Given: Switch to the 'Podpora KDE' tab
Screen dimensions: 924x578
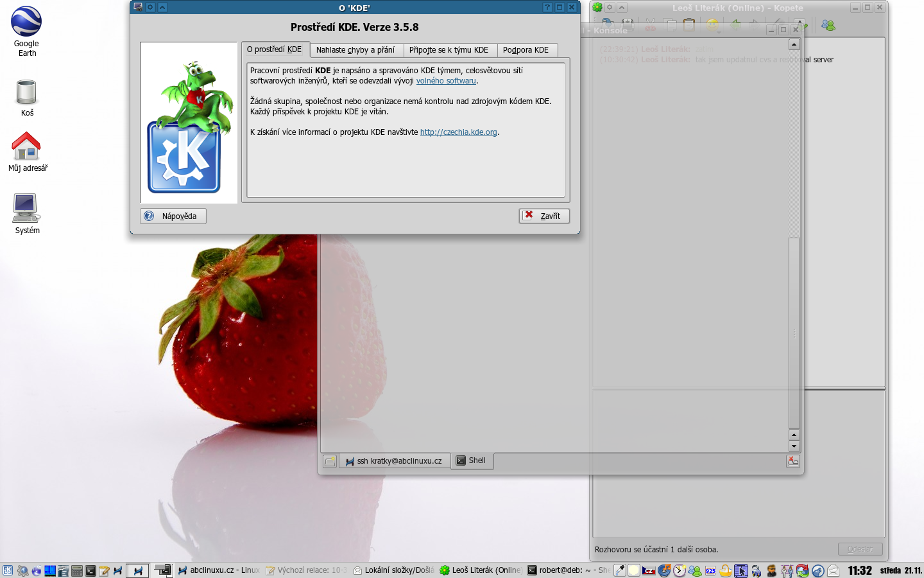Looking at the screenshot, I should (x=526, y=50).
